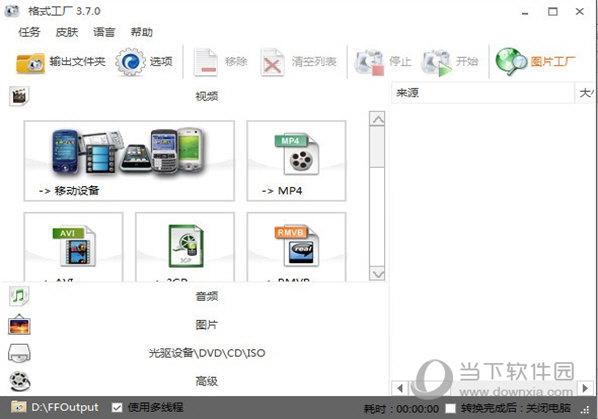Click the 高级 film reel icon

point(20,381)
